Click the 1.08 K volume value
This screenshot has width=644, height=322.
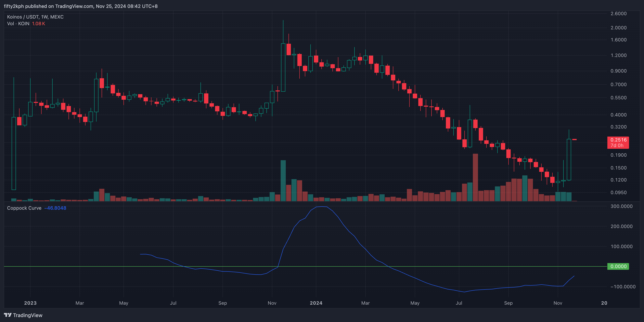38,23
